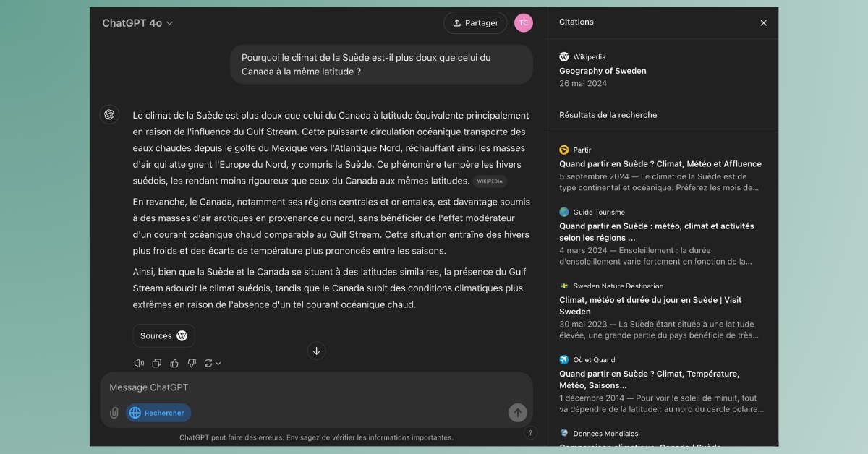Click the send message arrow button
868x454 pixels.
pyautogui.click(x=517, y=413)
